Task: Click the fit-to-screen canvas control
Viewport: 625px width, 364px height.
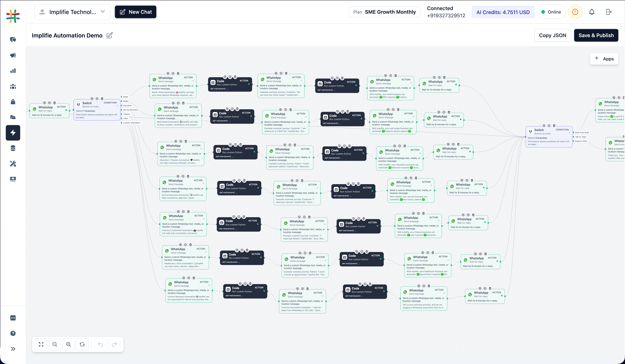Action: 41,344
